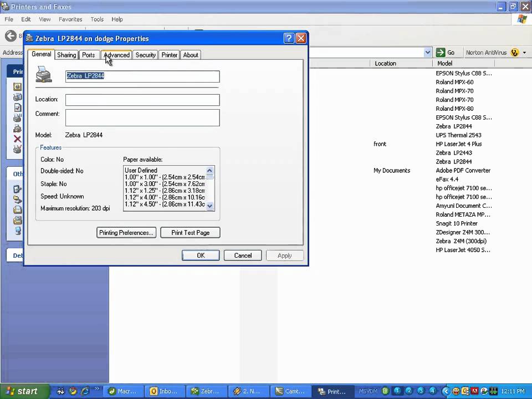The height and width of the screenshot is (399, 532).
Task: Open the Help menu
Action: (x=117, y=19)
